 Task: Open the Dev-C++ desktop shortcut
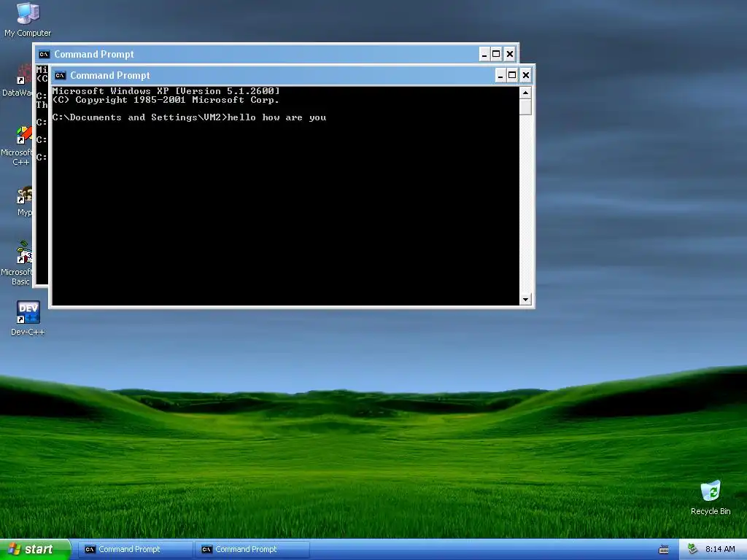(28, 318)
